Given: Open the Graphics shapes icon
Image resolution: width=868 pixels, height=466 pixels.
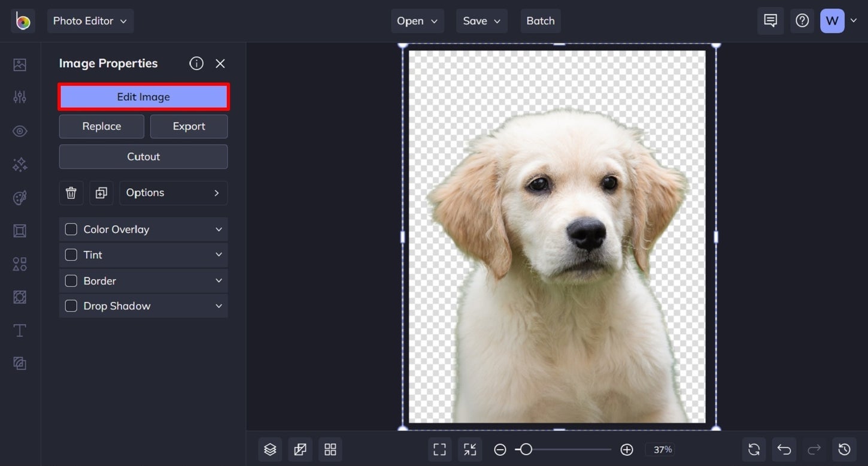Looking at the screenshot, I should [x=19, y=264].
